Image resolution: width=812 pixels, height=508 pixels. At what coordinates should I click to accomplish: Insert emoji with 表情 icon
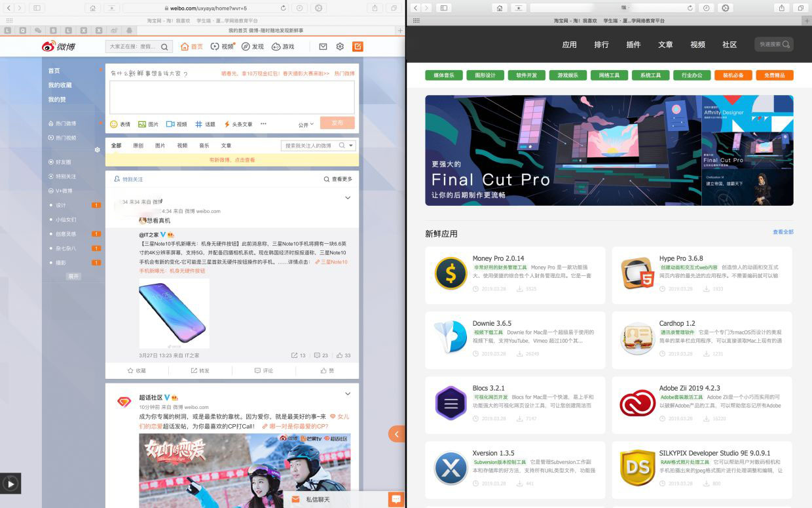pyautogui.click(x=120, y=124)
